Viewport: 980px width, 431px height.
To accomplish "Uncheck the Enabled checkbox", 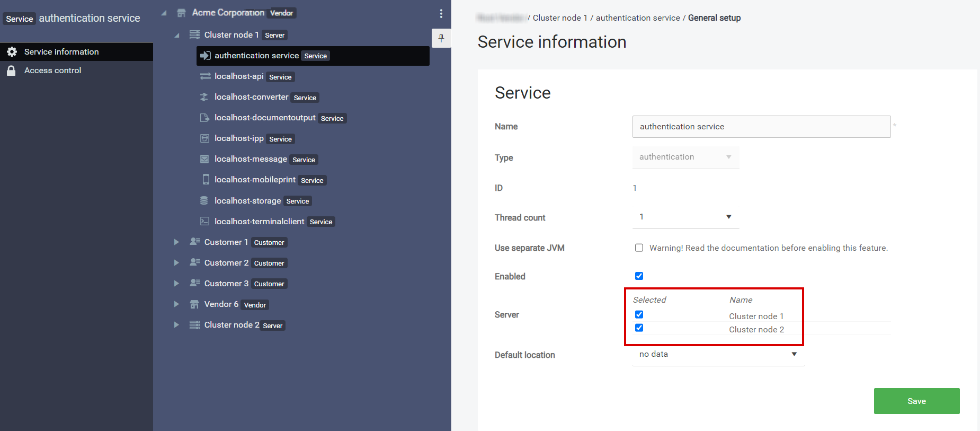I will tap(639, 276).
